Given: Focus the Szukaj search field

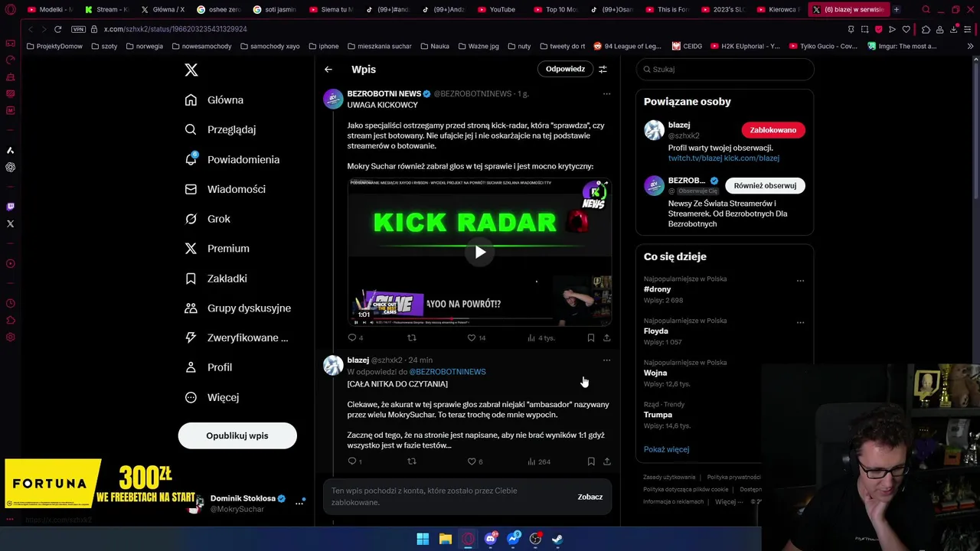Looking at the screenshot, I should coord(725,69).
